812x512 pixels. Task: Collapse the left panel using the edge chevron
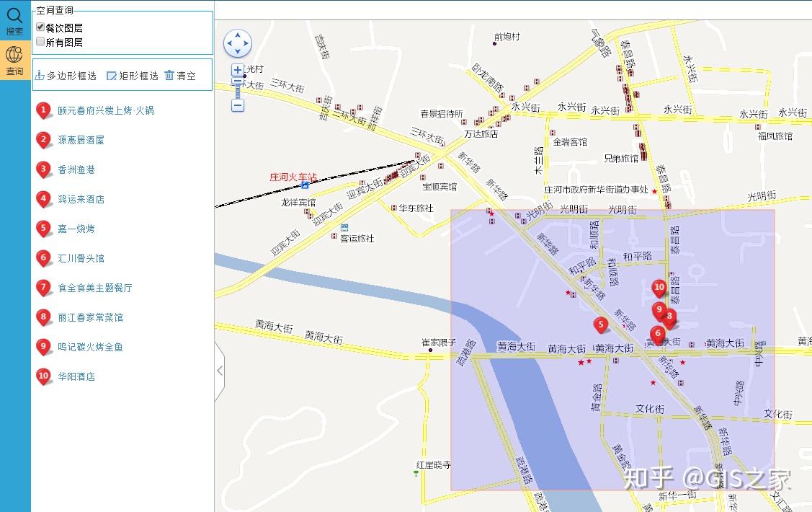(220, 369)
